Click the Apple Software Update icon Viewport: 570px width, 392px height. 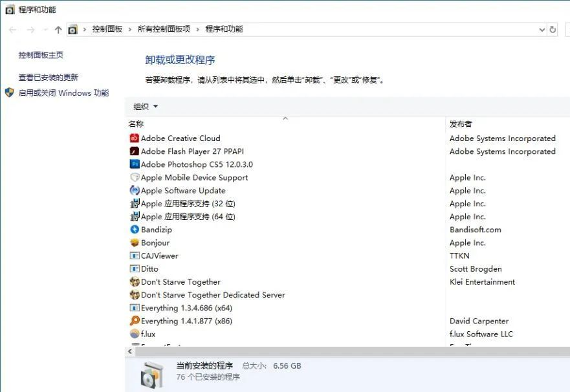135,191
